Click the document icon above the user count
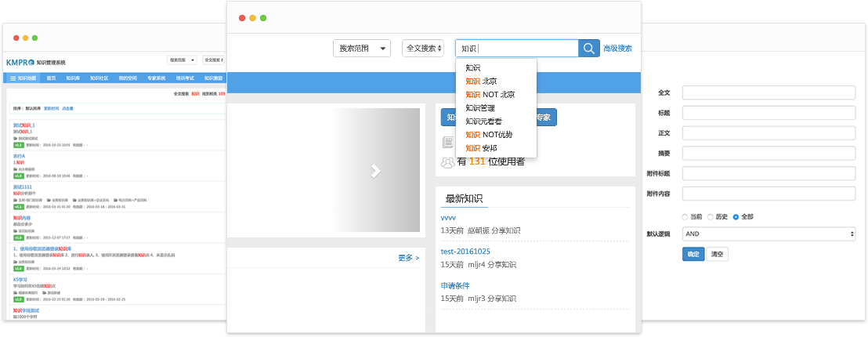868x337 pixels. (x=448, y=142)
